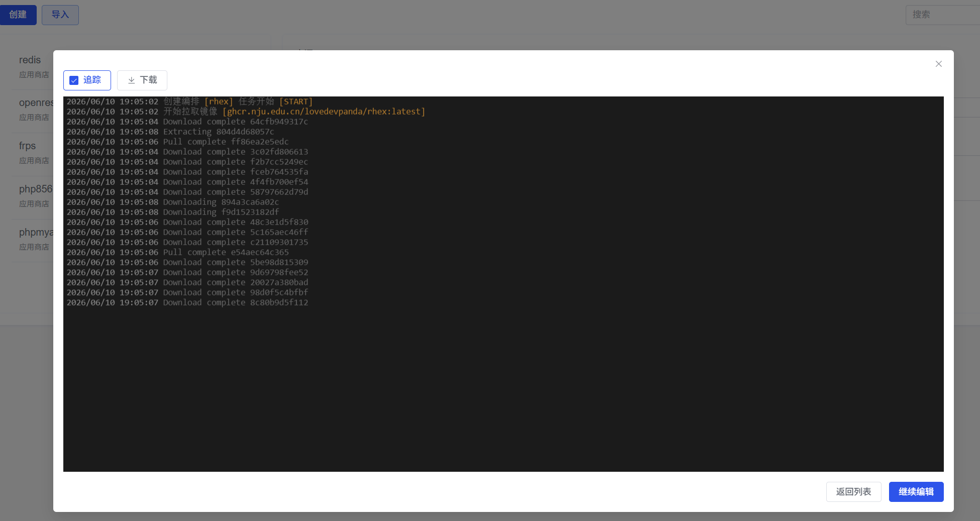
Task: Click log line Download complete 8c80b9d5f112
Action: click(x=187, y=302)
